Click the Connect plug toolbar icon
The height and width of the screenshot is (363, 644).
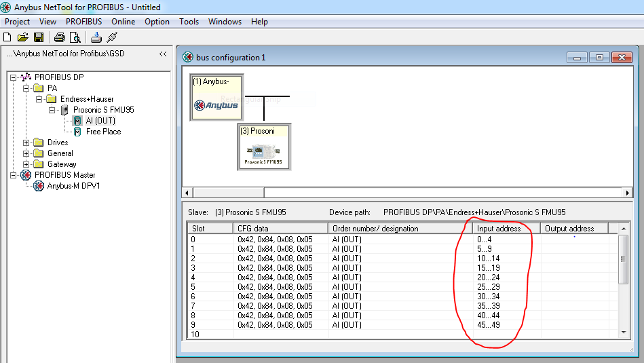(112, 37)
